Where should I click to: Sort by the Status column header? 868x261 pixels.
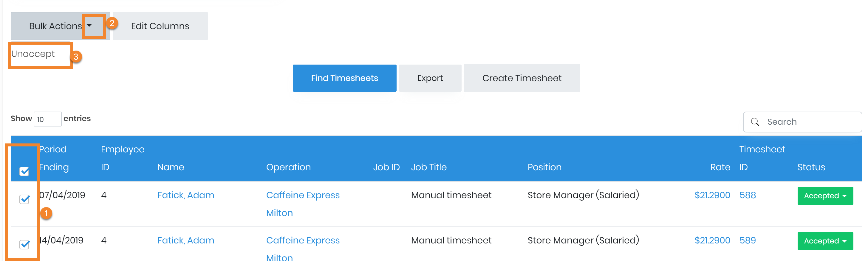[x=810, y=167]
